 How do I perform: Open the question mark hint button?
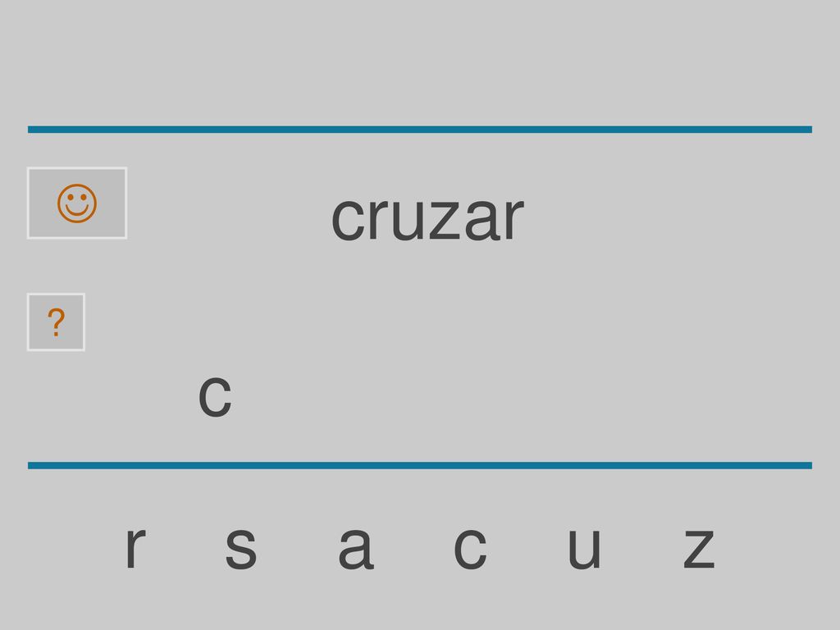coord(57,322)
